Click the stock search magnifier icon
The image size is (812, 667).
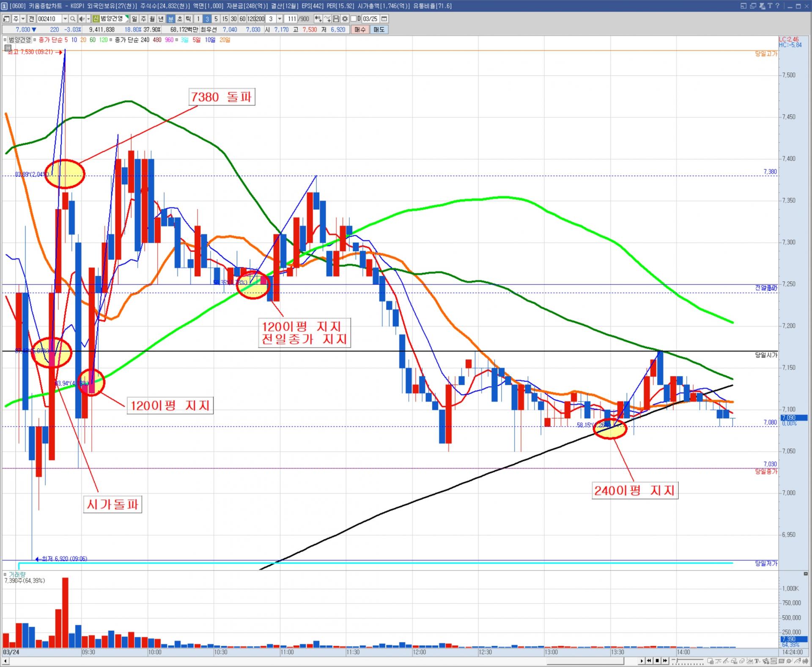coord(73,19)
